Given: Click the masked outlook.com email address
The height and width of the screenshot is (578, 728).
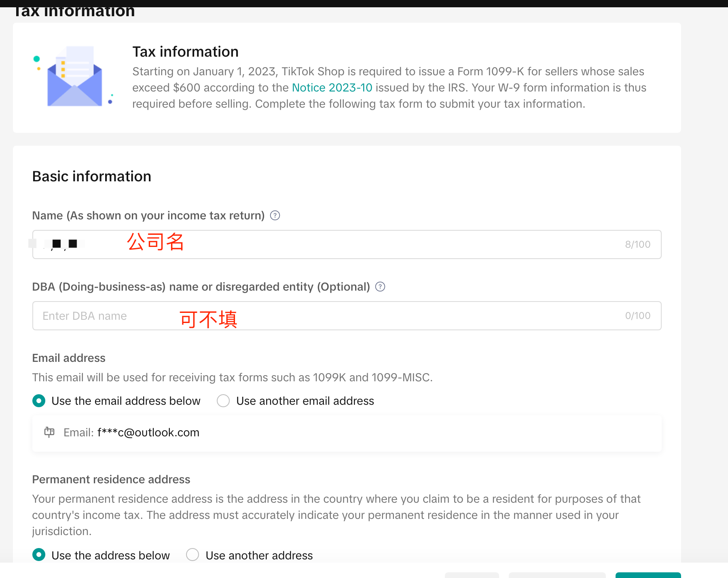Looking at the screenshot, I should point(148,432).
